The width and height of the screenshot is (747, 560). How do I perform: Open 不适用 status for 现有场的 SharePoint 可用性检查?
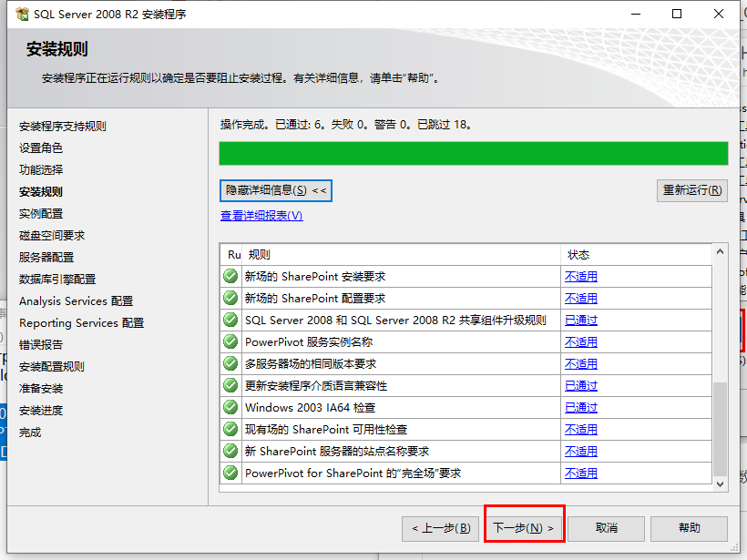click(580, 430)
